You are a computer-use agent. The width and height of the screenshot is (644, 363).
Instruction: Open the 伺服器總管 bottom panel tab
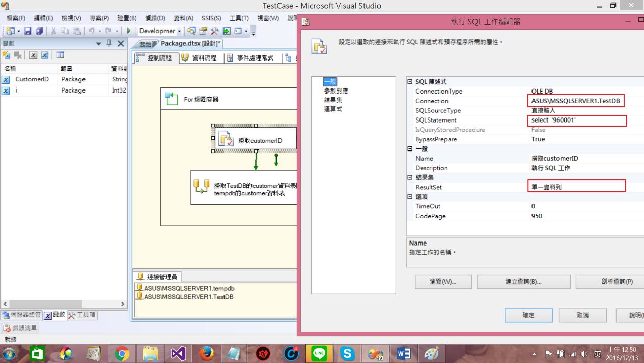tap(21, 315)
